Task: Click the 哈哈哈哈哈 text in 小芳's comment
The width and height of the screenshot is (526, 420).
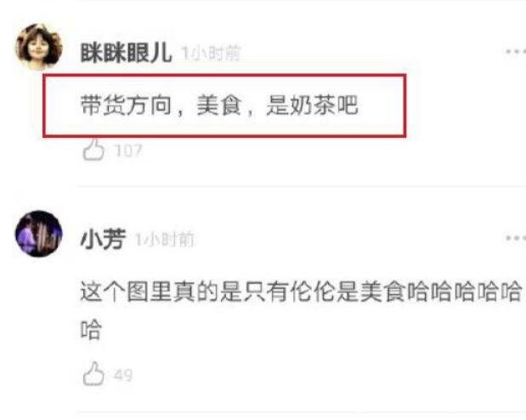Action: coord(465,292)
